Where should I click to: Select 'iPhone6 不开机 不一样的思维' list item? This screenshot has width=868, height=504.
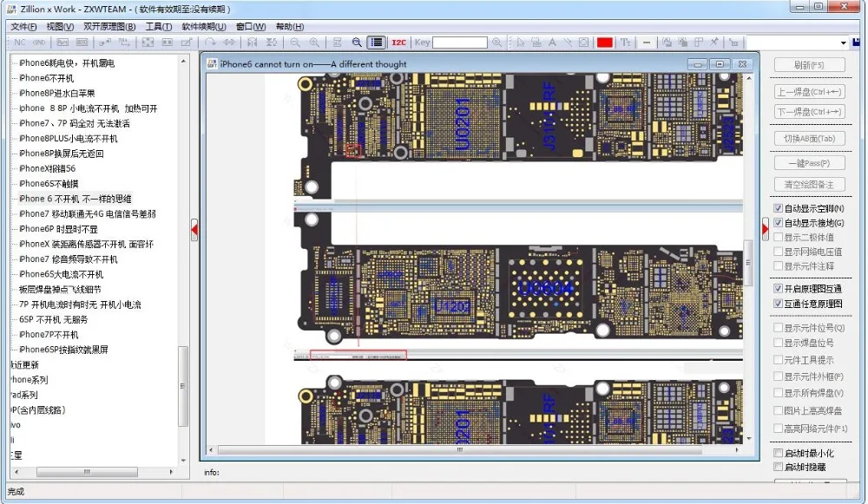click(x=76, y=199)
